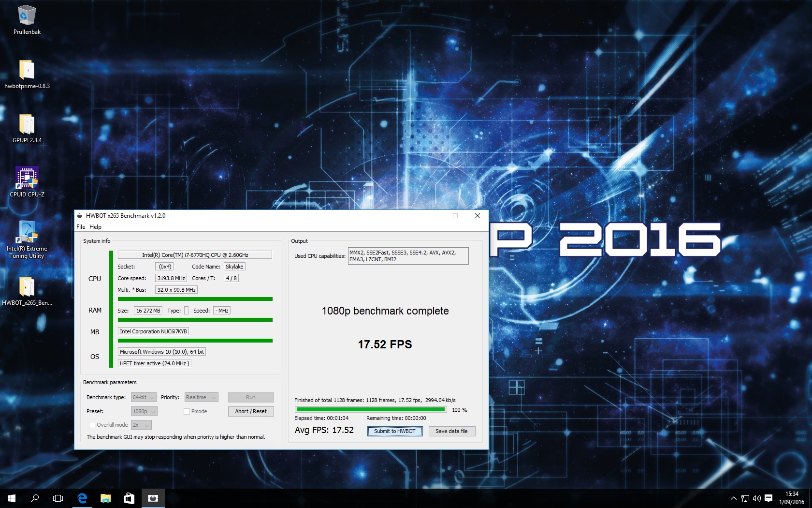This screenshot has height=508, width=812.
Task: Toggle the Pmode checkbox
Action: point(187,411)
